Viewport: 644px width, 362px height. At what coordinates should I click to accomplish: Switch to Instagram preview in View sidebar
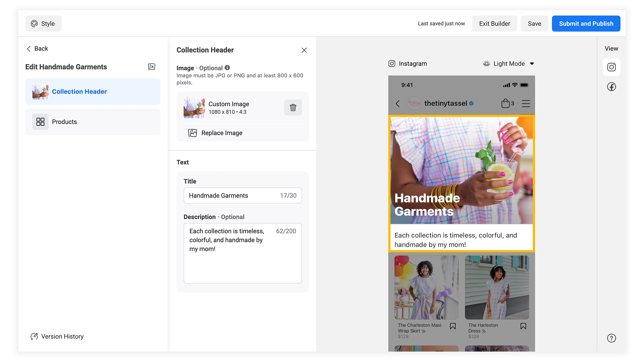pyautogui.click(x=611, y=67)
